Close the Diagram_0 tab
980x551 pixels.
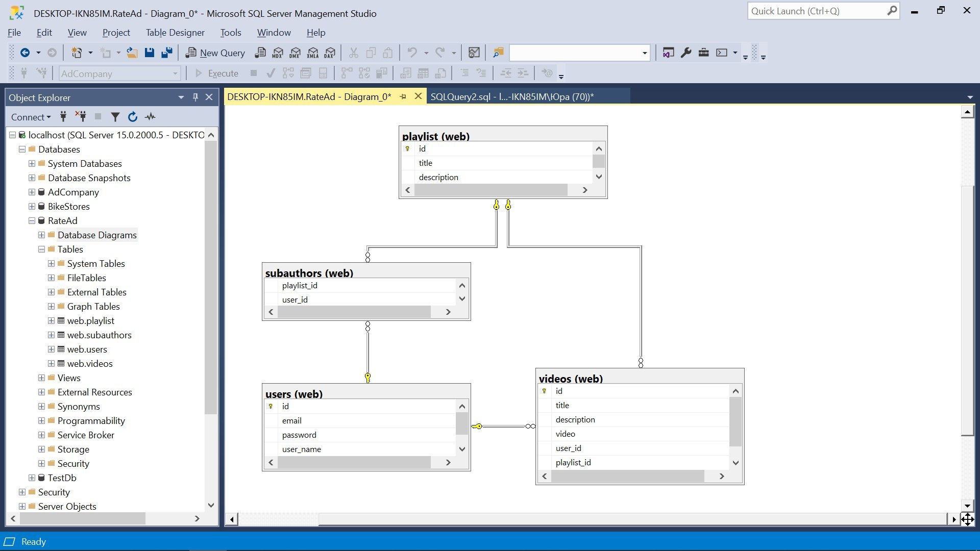pos(418,96)
